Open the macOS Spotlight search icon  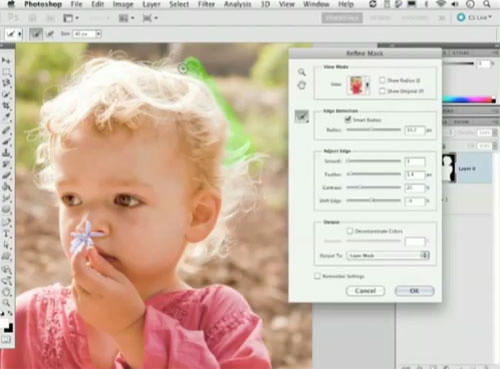(x=487, y=4)
